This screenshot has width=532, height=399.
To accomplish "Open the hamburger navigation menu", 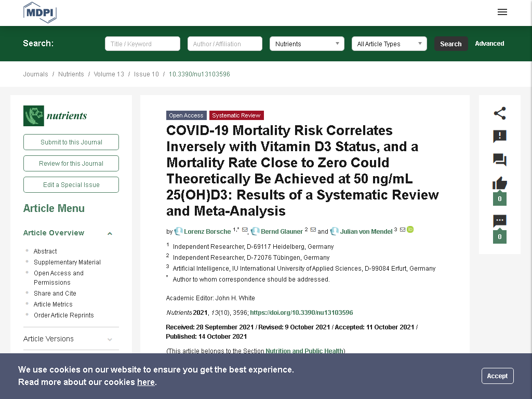I will point(502,12).
